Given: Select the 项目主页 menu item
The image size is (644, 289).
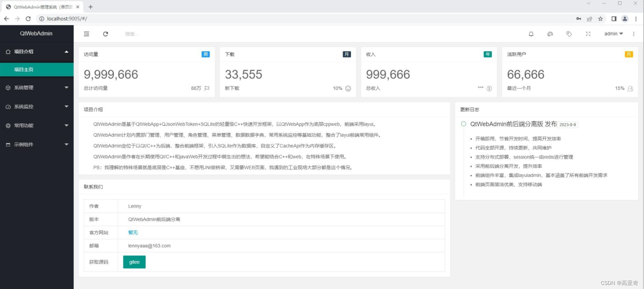Looking at the screenshot, I should [37, 70].
